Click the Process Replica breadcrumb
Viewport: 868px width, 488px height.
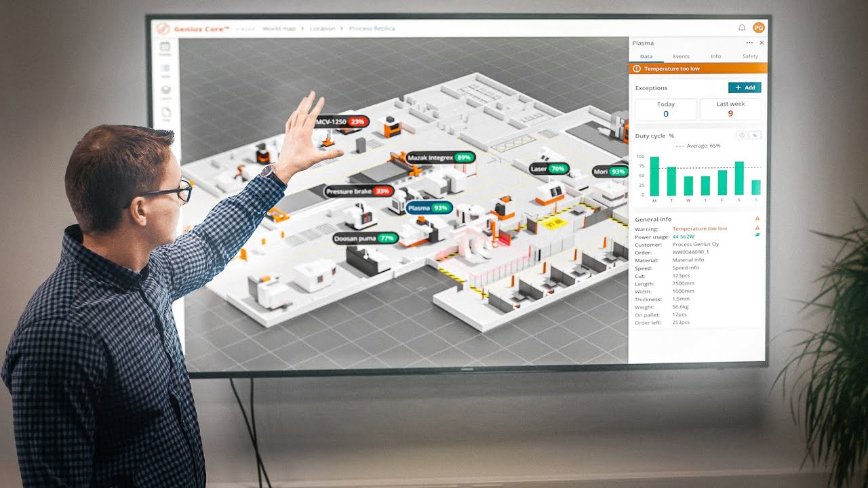(372, 28)
